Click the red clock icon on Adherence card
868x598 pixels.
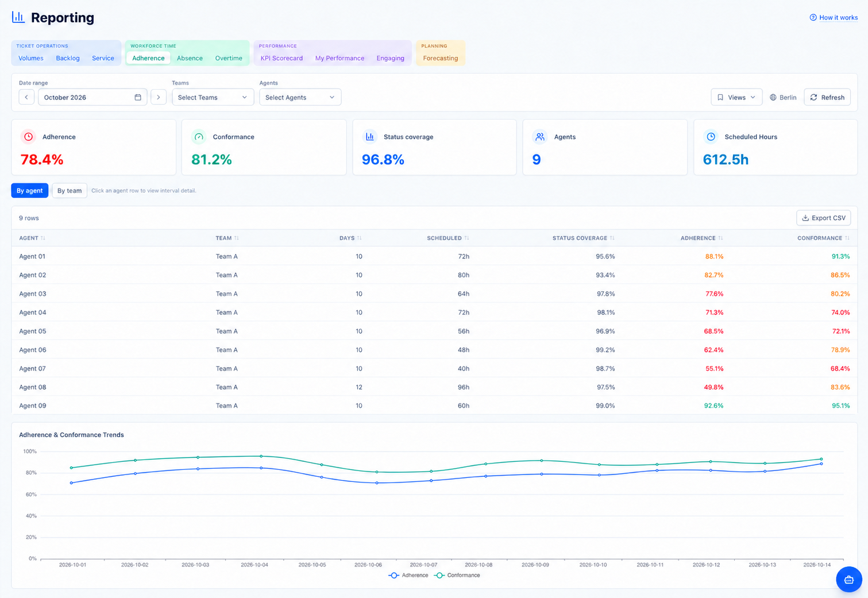pyautogui.click(x=28, y=137)
